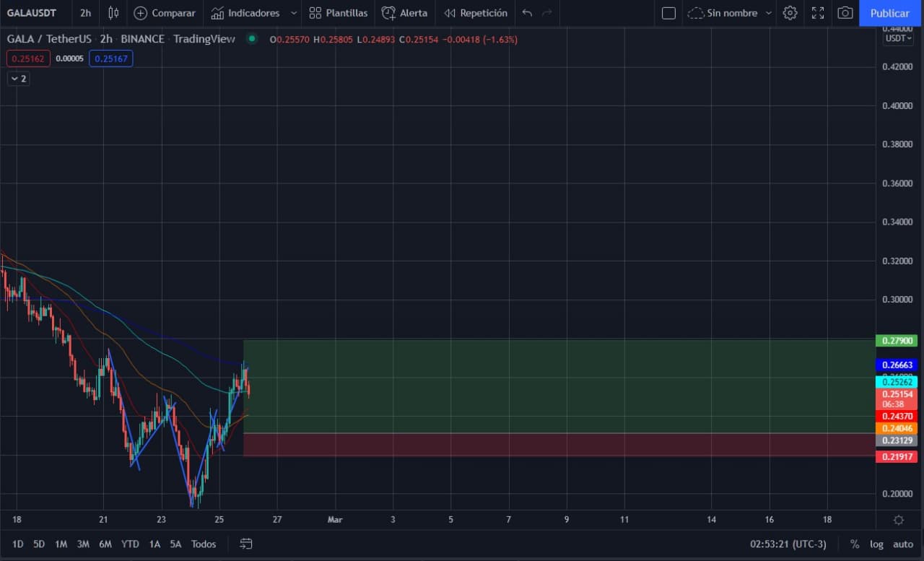The height and width of the screenshot is (561, 924).
Task: Enter fullscreen mode
Action: 817,13
